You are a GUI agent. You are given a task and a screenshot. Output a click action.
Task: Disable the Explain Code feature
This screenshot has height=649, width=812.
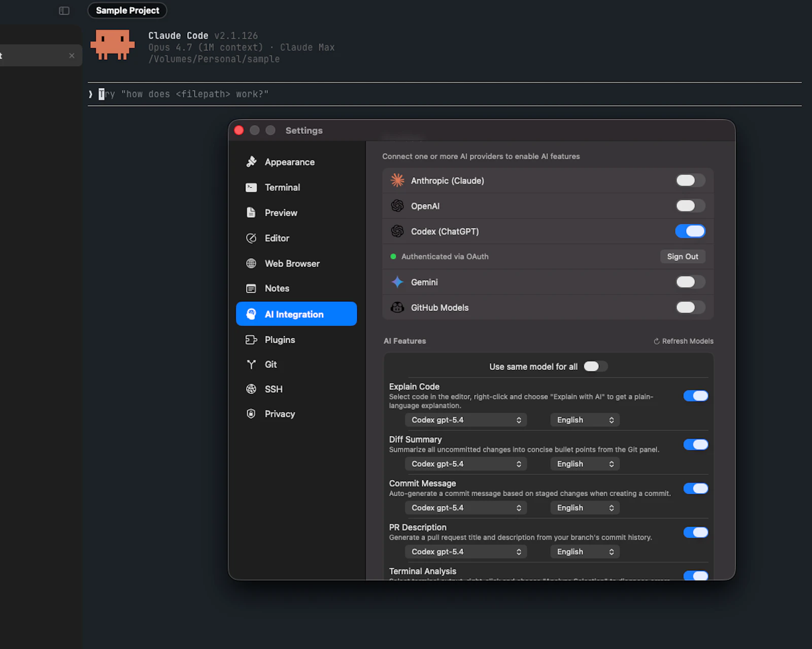(696, 396)
